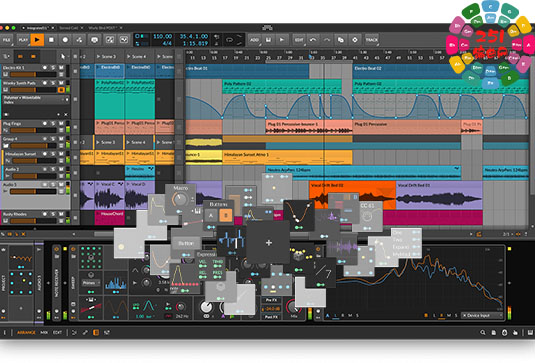Image resolution: width=535 pixels, height=363 pixels.
Task: Click the orange Play transport button
Action: (x=37, y=40)
